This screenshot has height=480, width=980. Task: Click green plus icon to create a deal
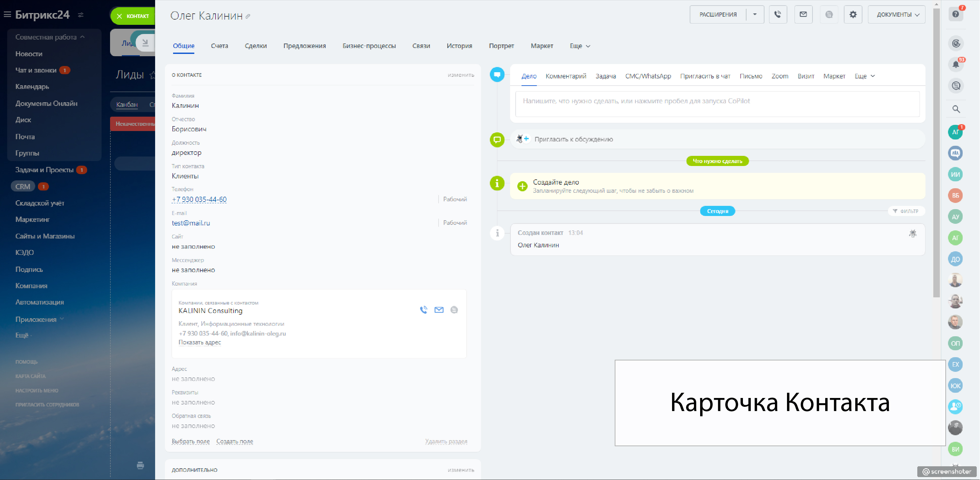pos(522,186)
